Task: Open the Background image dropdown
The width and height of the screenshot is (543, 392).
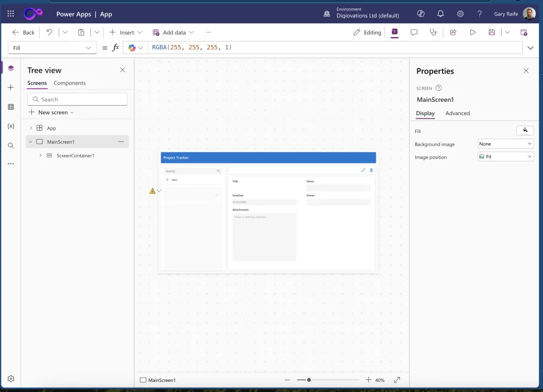Action: 505,144
